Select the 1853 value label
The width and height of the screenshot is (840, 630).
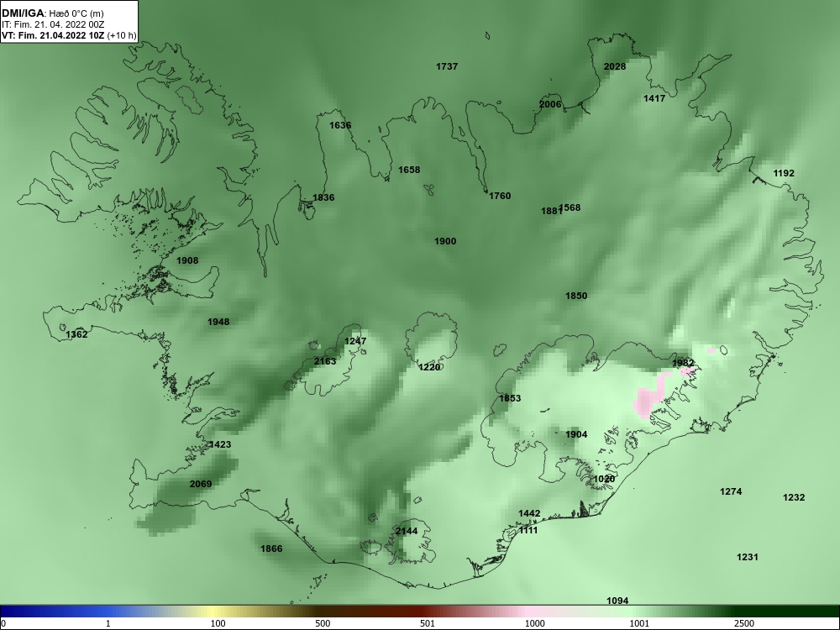click(510, 398)
